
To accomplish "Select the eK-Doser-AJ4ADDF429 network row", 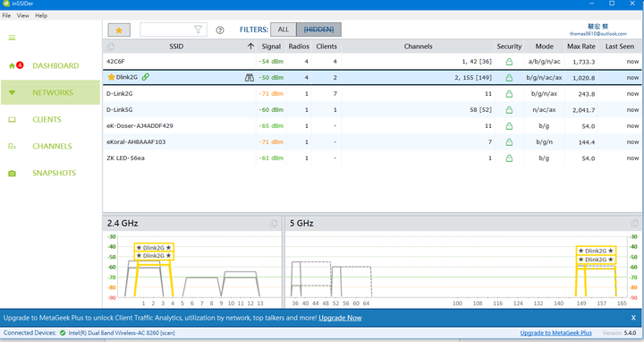I will [x=372, y=125].
